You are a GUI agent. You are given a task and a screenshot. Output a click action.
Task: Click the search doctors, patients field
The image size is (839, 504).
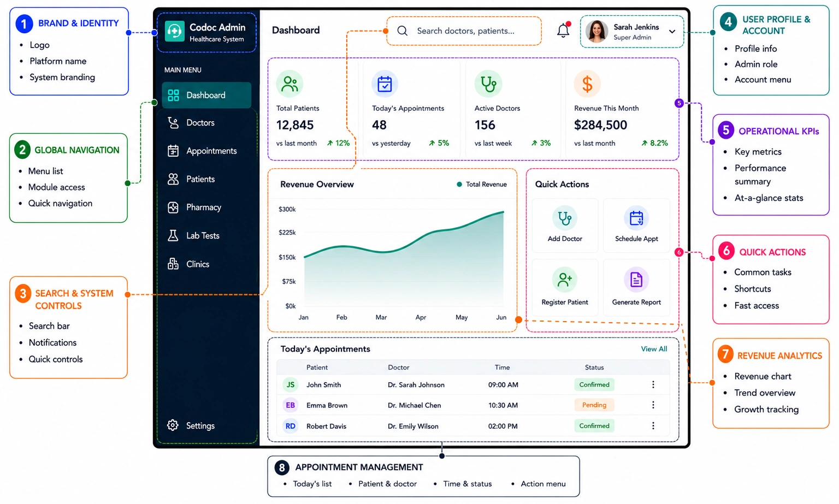(464, 31)
